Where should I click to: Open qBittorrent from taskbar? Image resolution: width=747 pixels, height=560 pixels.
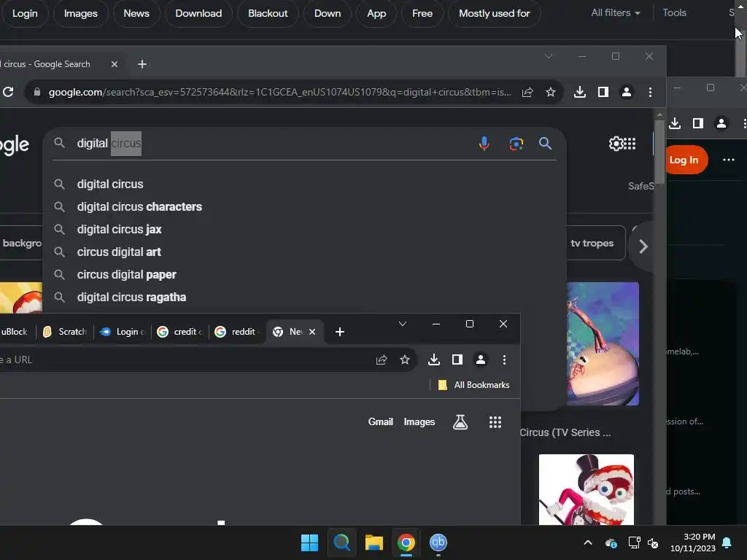(438, 542)
